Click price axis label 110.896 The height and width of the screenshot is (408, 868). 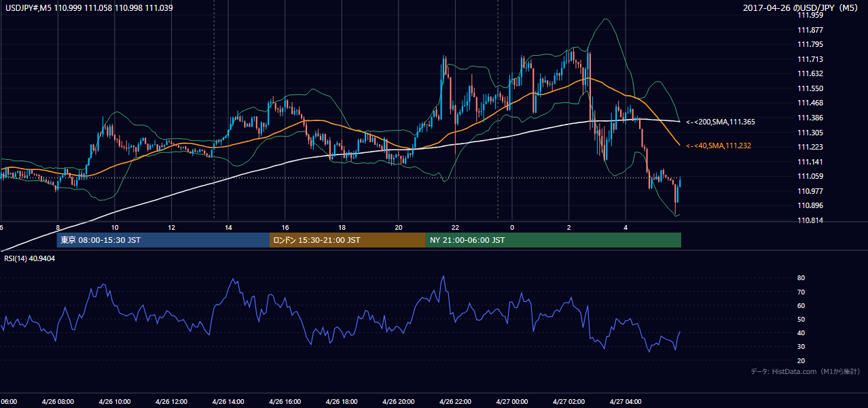(810, 206)
